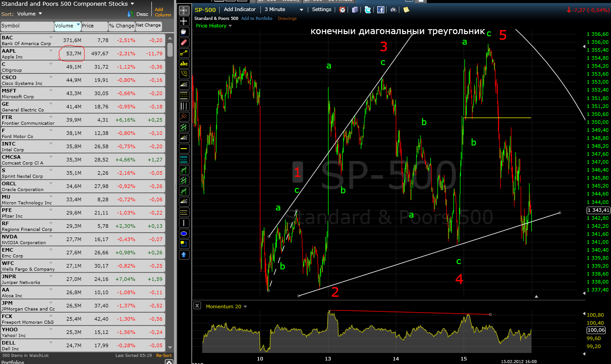Select the multiple vertical lines tool
This screenshot has height=364, width=611.
(x=184, y=106)
